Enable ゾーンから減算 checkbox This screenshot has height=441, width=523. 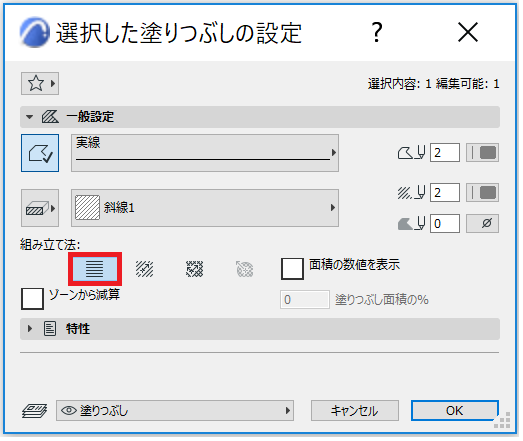point(32,299)
